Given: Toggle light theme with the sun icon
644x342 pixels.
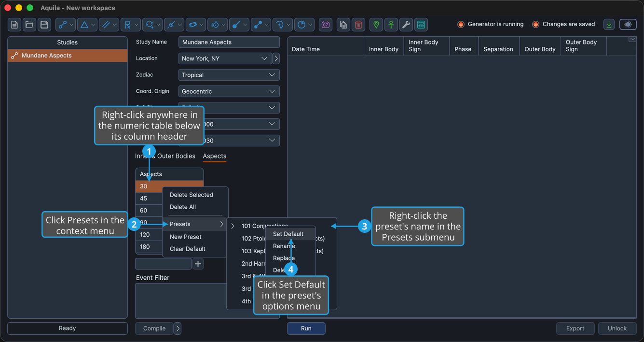Looking at the screenshot, I should [x=628, y=25].
